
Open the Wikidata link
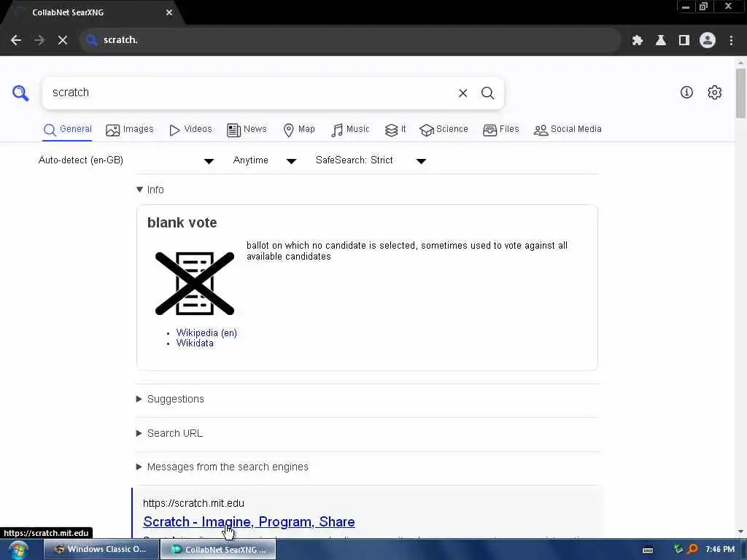click(x=195, y=343)
